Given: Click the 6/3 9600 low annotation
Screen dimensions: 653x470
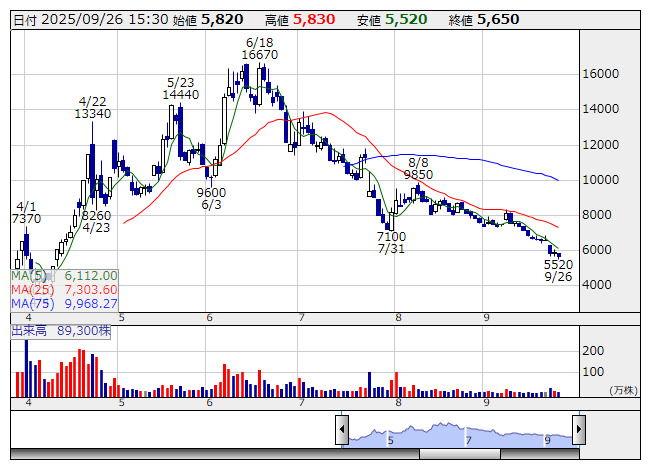Looking at the screenshot, I should [x=211, y=198].
